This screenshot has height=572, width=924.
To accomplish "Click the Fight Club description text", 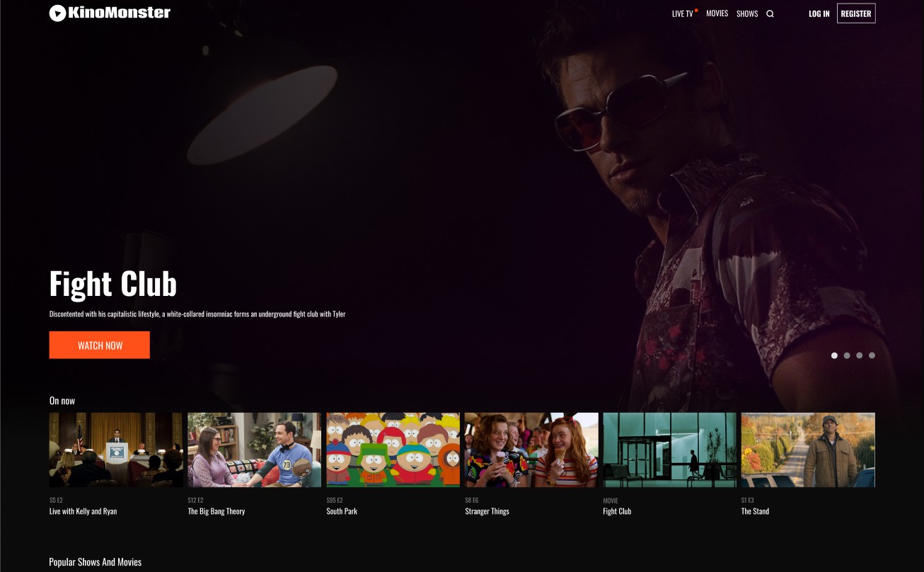I will pyautogui.click(x=197, y=314).
